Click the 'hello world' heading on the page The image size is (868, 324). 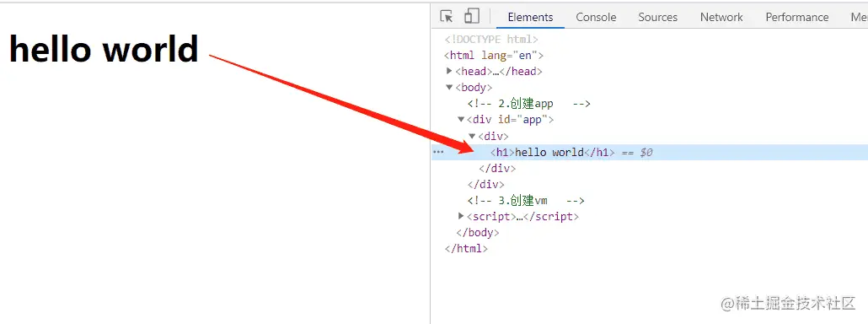click(x=104, y=49)
